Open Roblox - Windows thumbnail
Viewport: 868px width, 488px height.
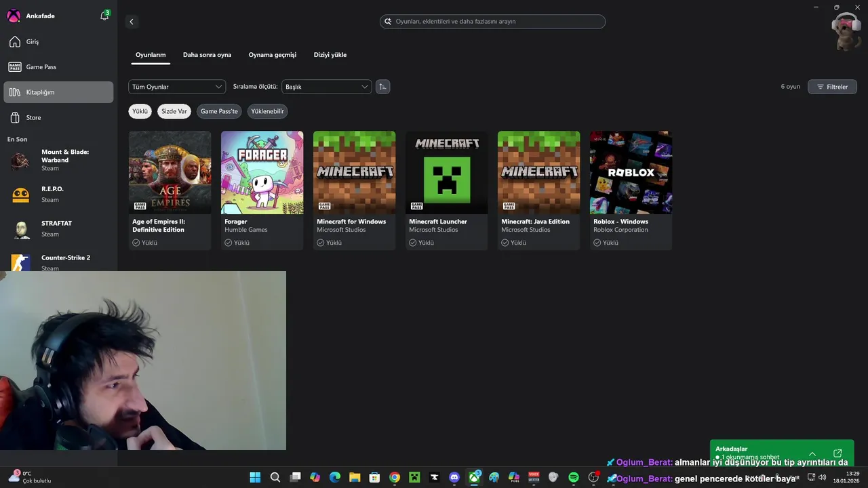[x=631, y=172]
